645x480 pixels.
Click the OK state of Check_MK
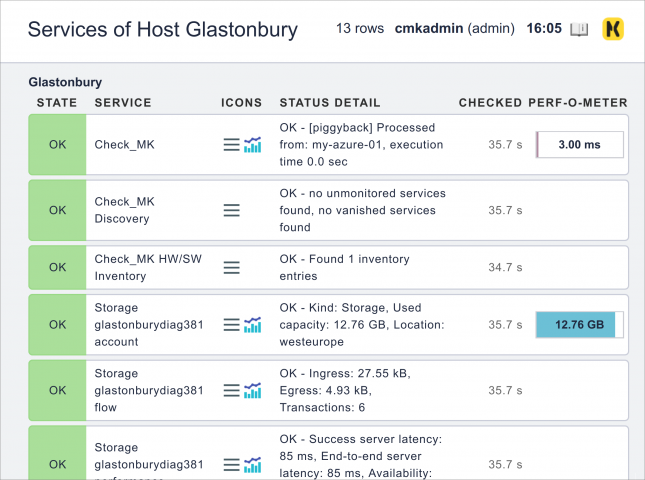coord(57,145)
